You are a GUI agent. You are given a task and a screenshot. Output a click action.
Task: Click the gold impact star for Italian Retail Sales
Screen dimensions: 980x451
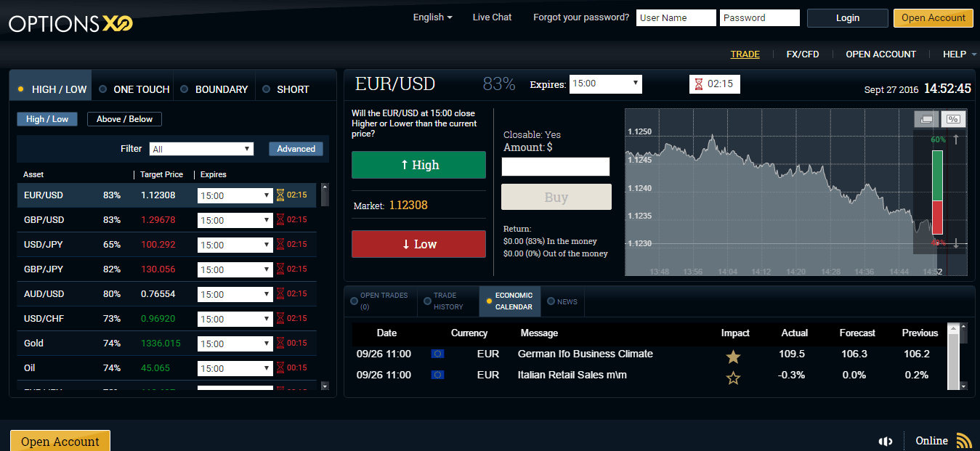point(733,377)
